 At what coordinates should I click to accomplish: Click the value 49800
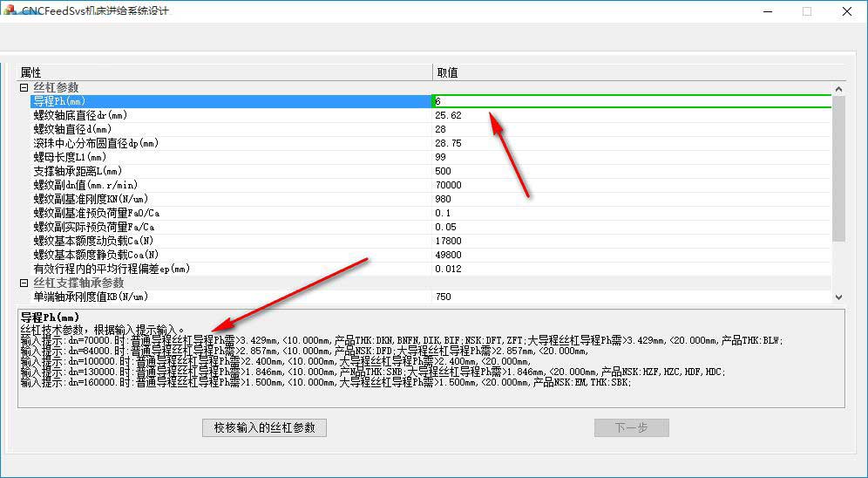(448, 255)
